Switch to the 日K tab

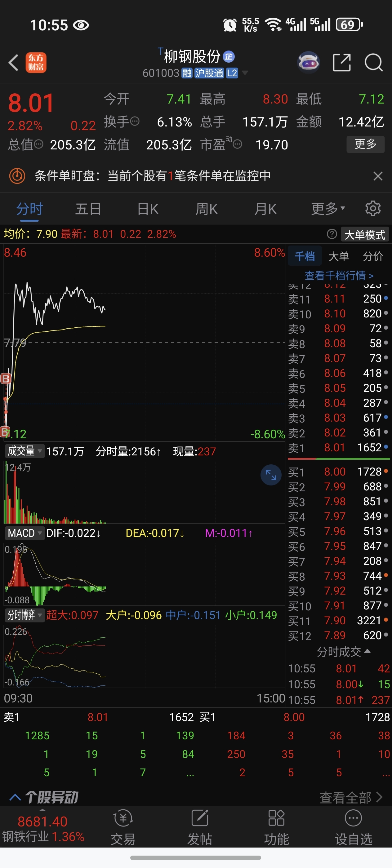point(148,209)
